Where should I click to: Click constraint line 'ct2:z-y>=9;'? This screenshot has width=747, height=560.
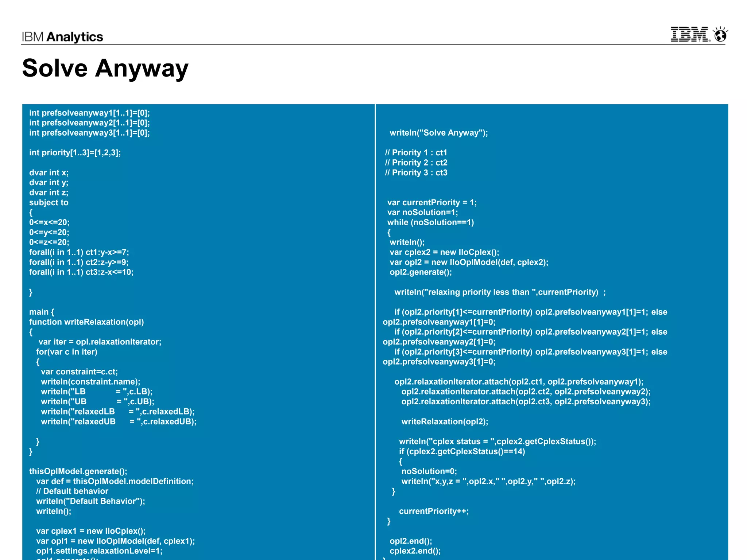point(79,262)
